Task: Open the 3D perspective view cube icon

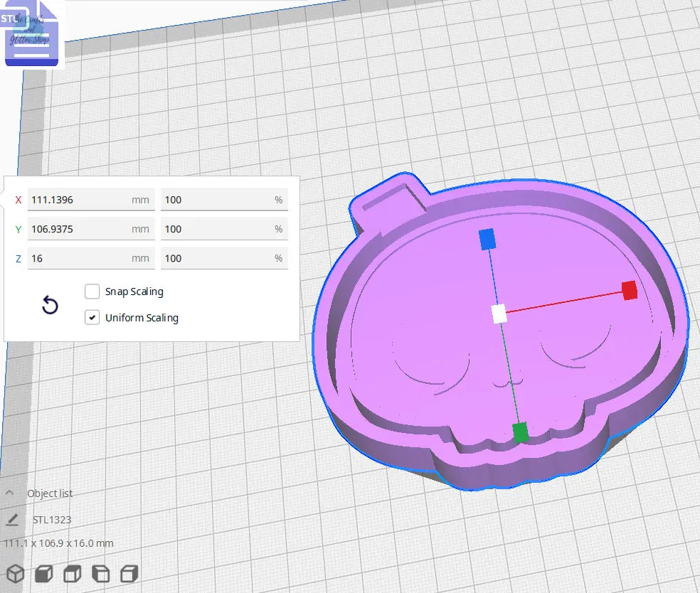Action: tap(15, 572)
